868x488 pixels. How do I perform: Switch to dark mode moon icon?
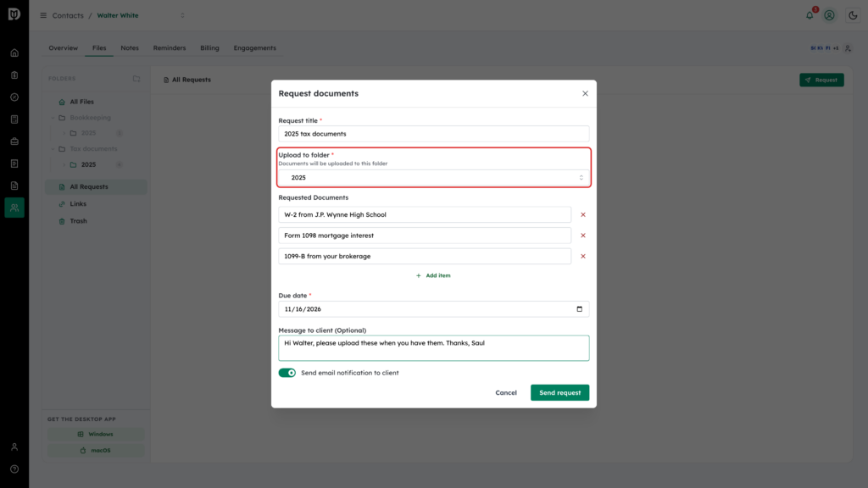[853, 15]
